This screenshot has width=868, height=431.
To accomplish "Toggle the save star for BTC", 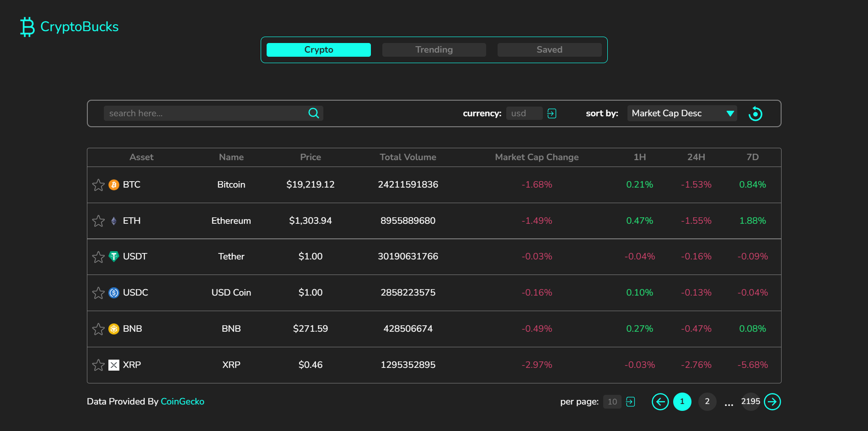I will (x=98, y=185).
